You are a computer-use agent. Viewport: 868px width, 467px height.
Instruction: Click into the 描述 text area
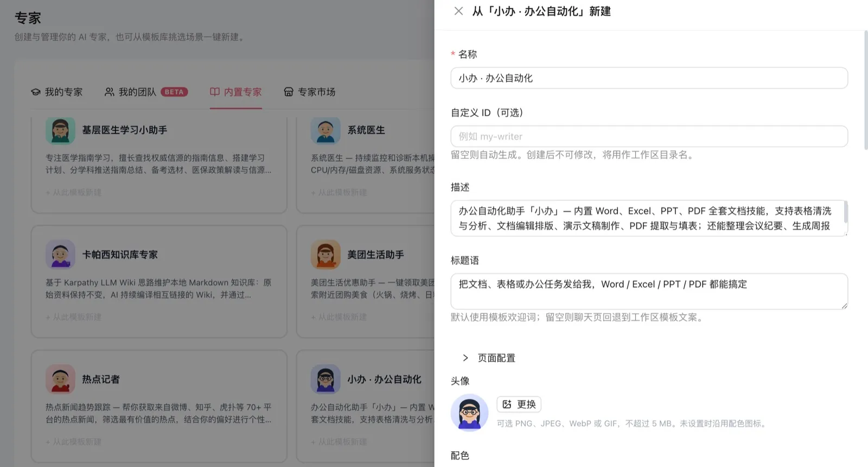[x=649, y=218]
